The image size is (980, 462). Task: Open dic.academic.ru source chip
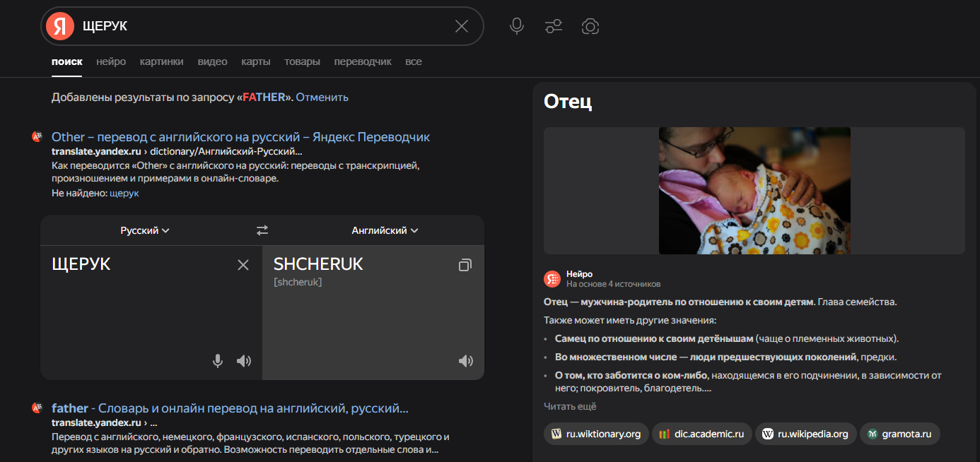coord(701,434)
